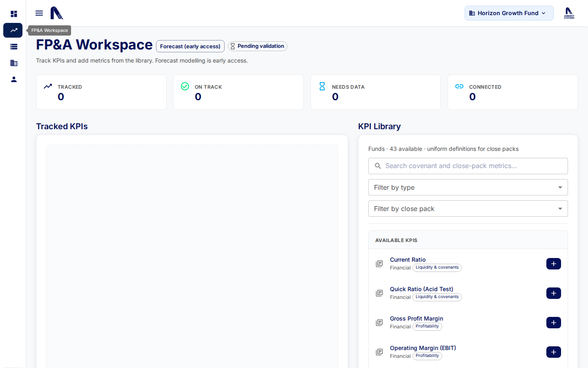The width and height of the screenshot is (588, 368).
Task: Click the Tracked KPIs heading
Action: pyautogui.click(x=62, y=126)
